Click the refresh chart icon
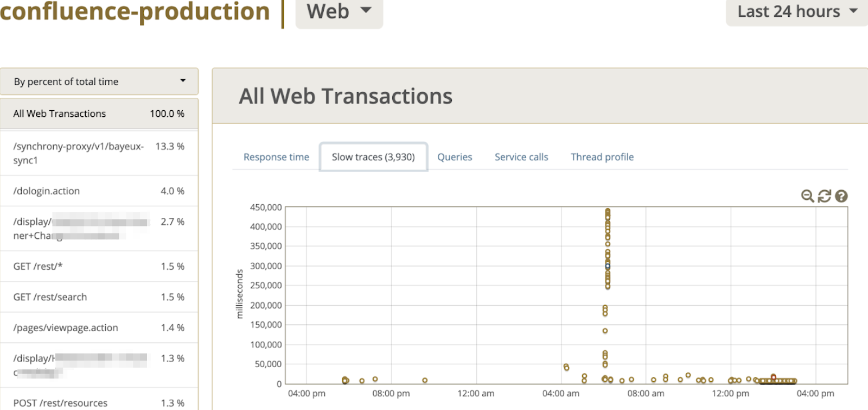The image size is (868, 410). point(825,196)
